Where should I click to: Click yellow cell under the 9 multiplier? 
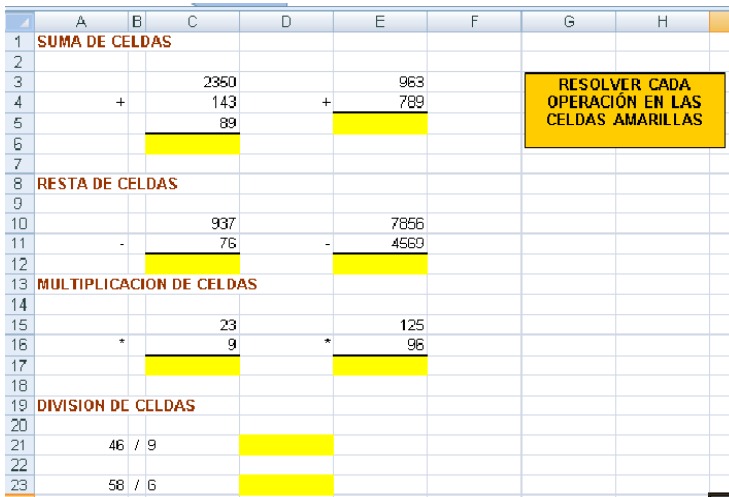point(192,365)
